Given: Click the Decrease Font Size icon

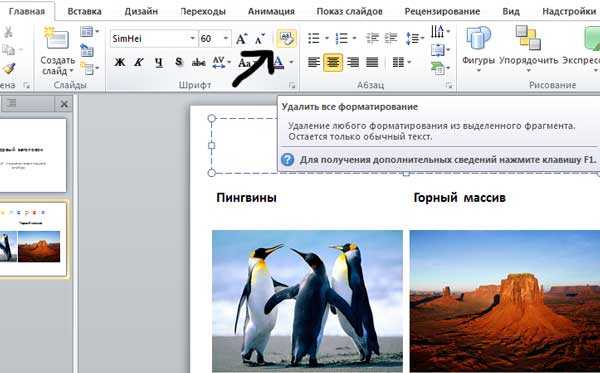Looking at the screenshot, I should click(x=260, y=39).
